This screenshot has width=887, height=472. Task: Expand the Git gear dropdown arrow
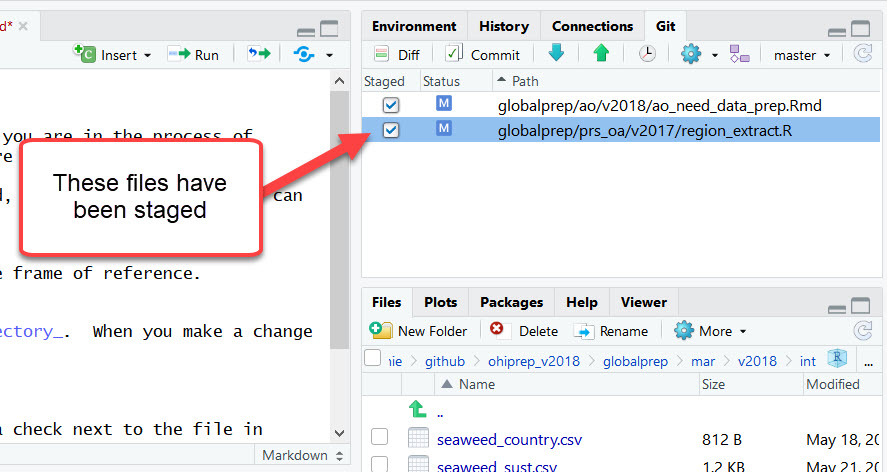(x=714, y=55)
